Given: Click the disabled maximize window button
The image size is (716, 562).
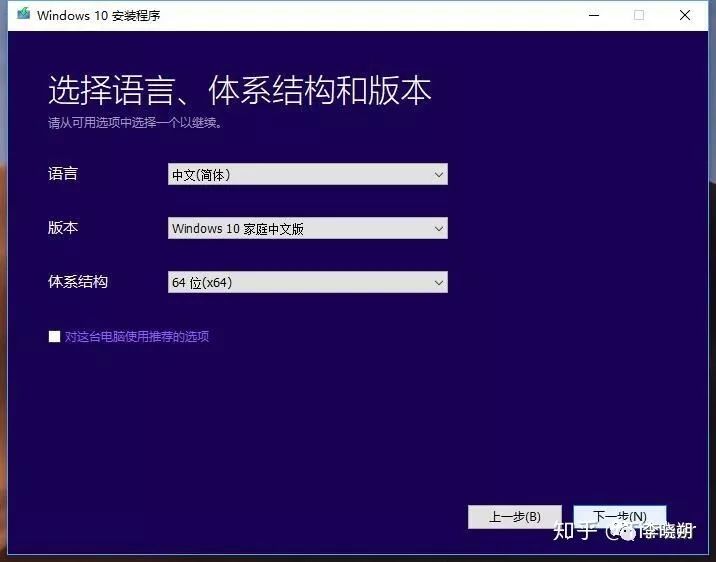Looking at the screenshot, I should coord(639,15).
